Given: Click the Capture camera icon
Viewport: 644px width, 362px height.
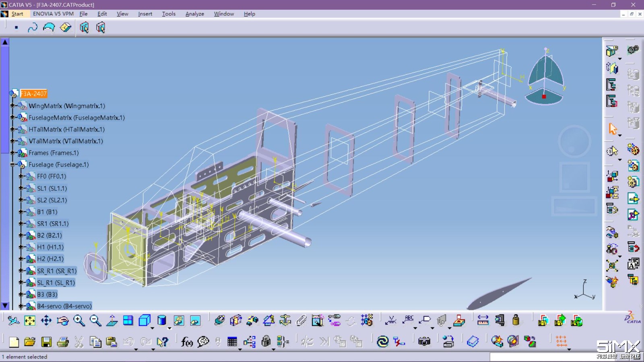Looking at the screenshot, I should 424,342.
